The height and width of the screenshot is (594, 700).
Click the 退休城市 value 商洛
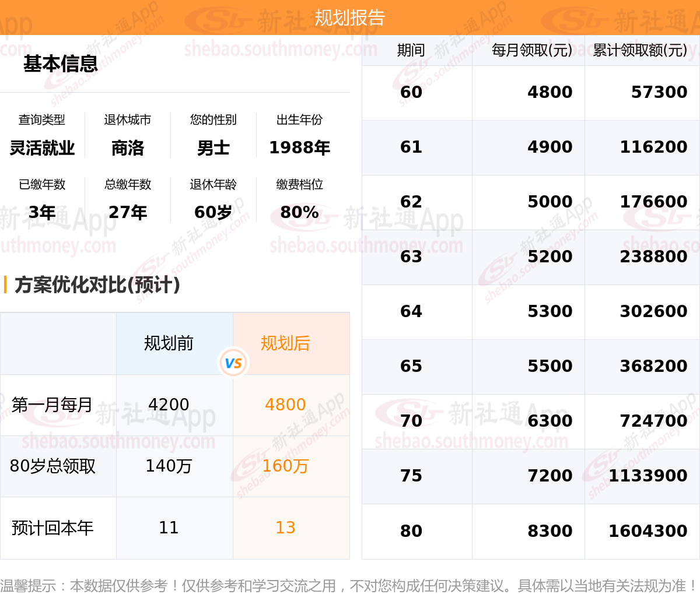click(x=128, y=148)
